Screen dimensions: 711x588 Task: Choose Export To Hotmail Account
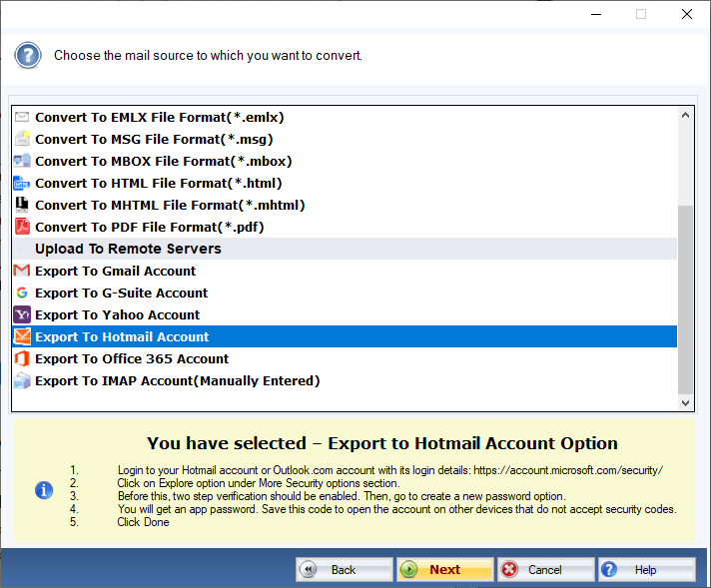coord(345,336)
